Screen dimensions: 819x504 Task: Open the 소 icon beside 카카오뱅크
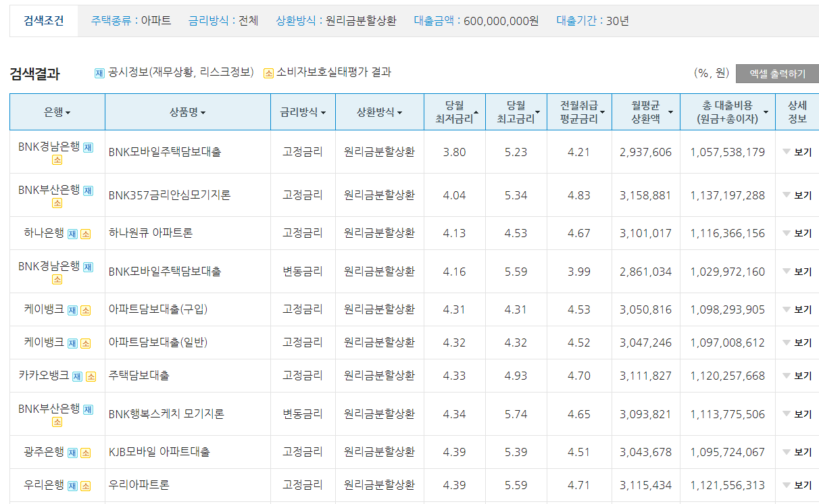pos(91,376)
